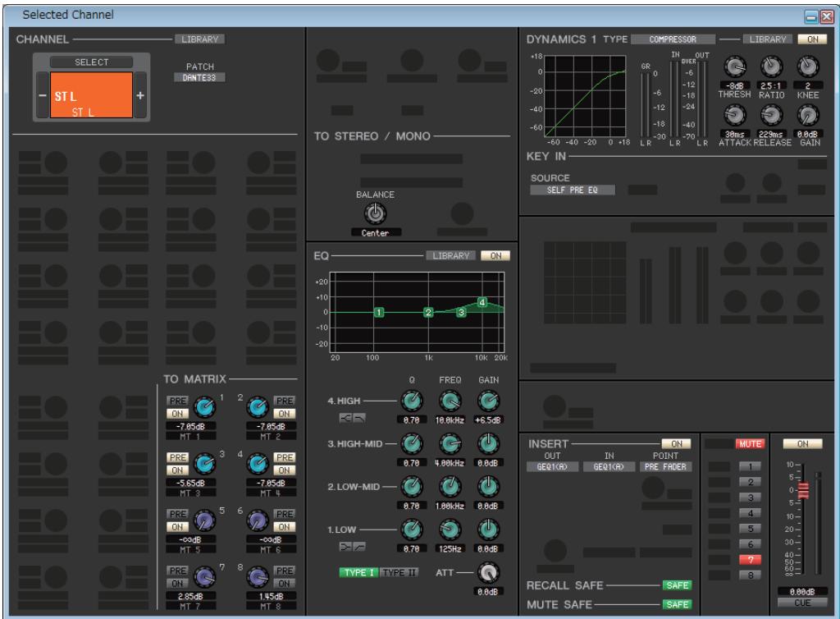Click the BALANCE knob set to Center
The image size is (840, 619).
click(x=376, y=213)
